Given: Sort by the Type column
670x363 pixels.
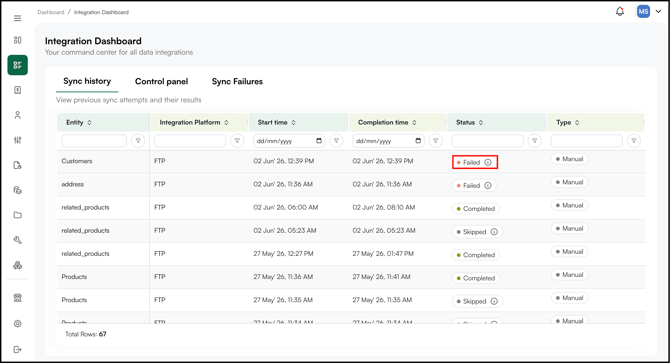Looking at the screenshot, I should click(577, 123).
